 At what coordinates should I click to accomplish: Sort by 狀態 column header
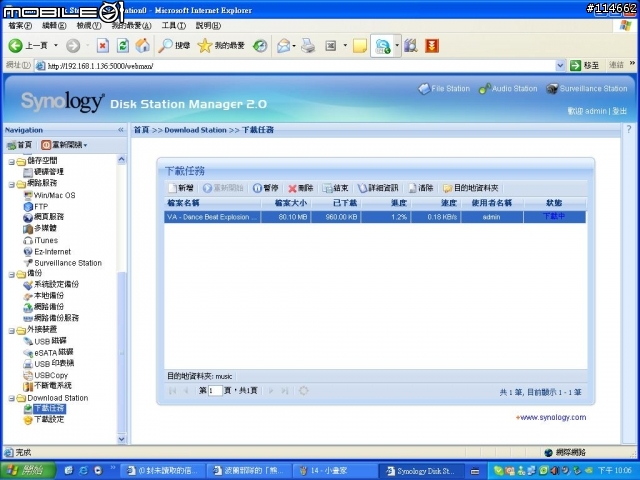point(554,203)
